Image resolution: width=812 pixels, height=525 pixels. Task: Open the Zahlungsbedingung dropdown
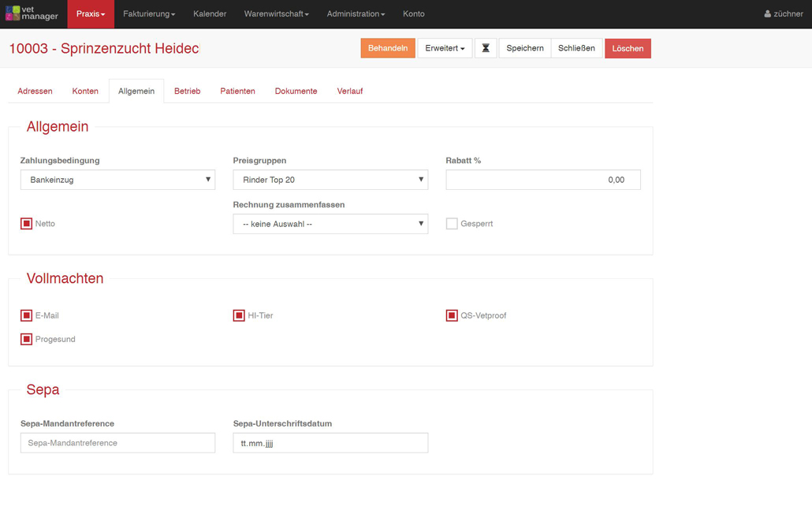click(x=117, y=180)
